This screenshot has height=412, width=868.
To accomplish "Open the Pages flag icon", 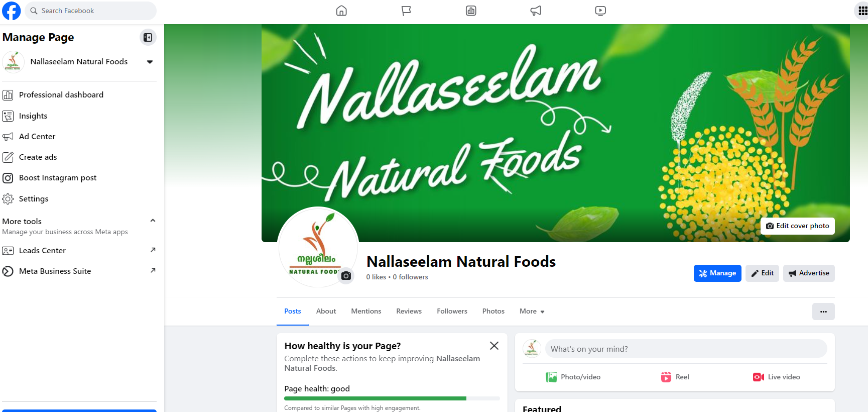I will coord(406,11).
